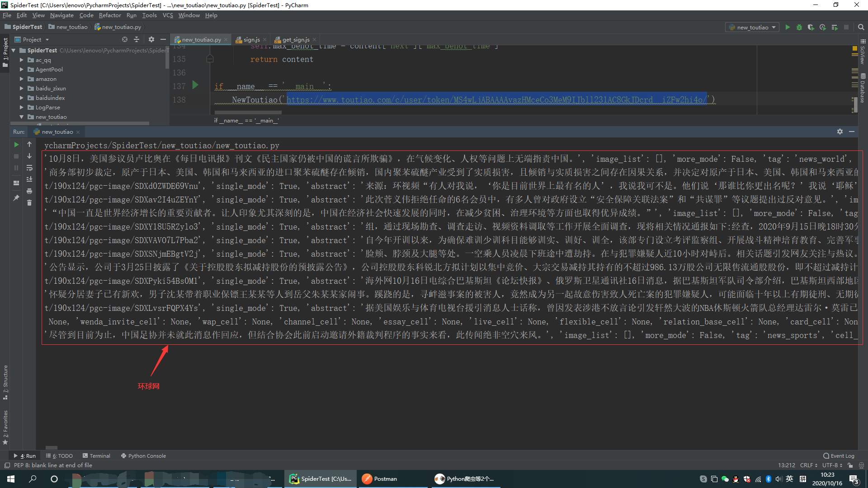The width and height of the screenshot is (868, 488).
Task: Toggle soft-wrap in Run console
Action: (x=29, y=168)
